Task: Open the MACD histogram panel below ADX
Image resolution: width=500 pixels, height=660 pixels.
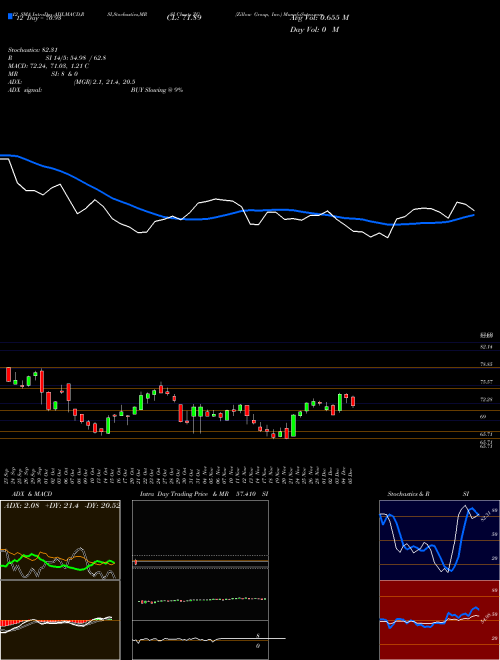Action: coord(60,620)
